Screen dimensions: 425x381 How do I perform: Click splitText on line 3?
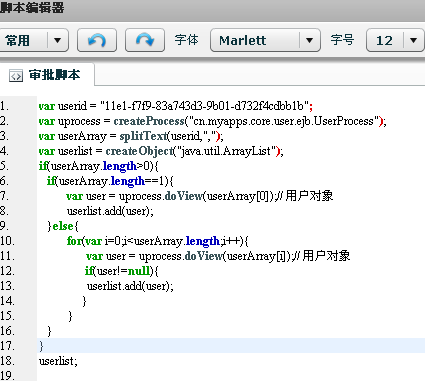[143, 136]
